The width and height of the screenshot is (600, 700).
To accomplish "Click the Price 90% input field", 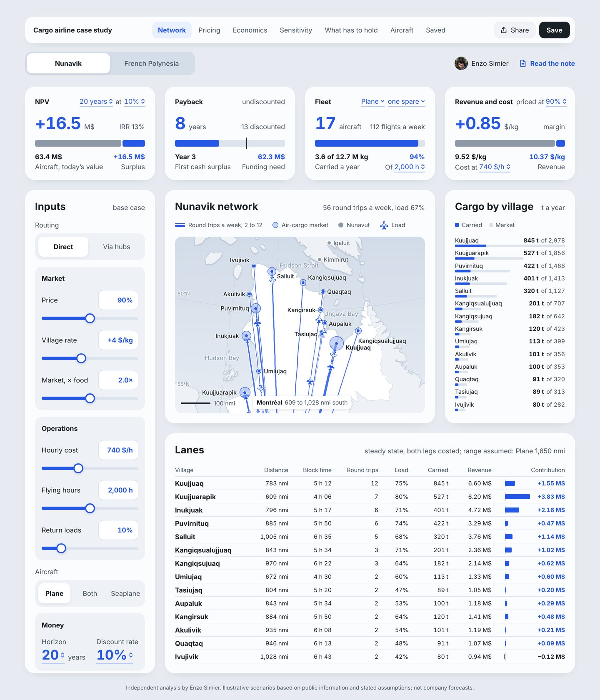I will click(x=118, y=300).
